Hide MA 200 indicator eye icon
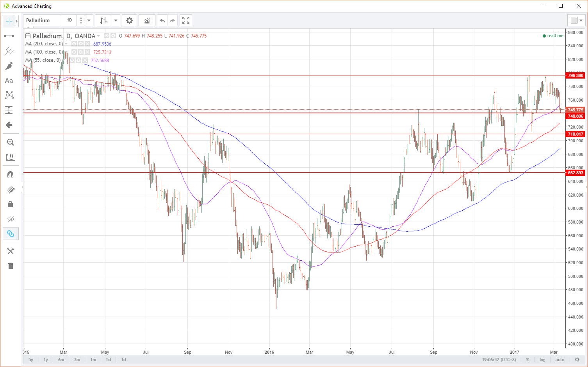 pyautogui.click(x=74, y=44)
